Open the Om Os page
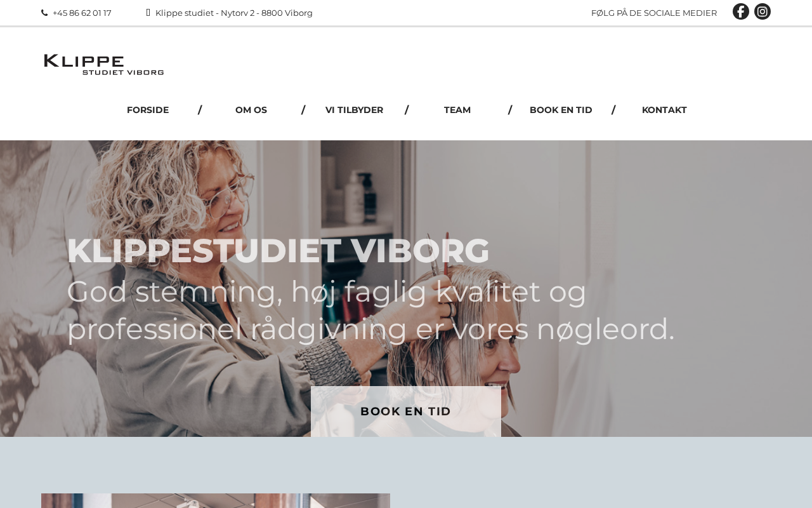Viewport: 812px width, 508px height. [251, 110]
